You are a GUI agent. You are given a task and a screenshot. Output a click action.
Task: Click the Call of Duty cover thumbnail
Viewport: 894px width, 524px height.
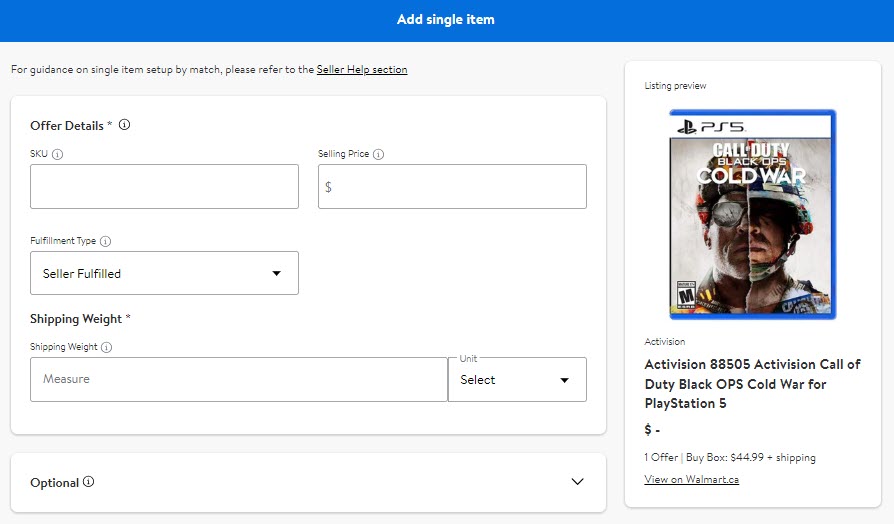point(753,214)
